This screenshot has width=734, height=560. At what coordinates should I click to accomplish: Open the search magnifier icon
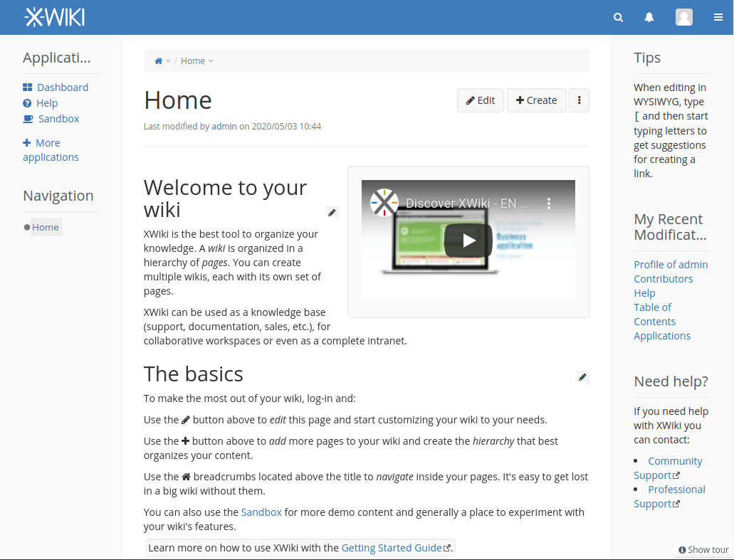(x=618, y=17)
